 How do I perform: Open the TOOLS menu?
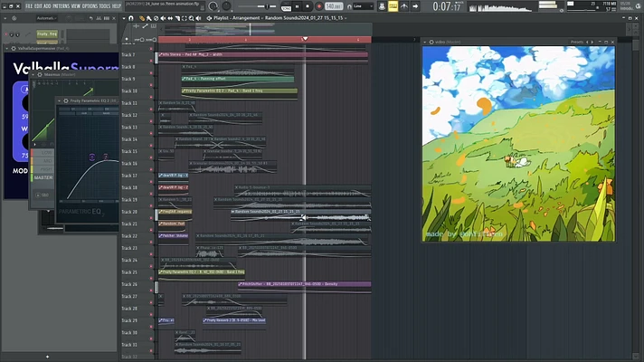pos(104,6)
